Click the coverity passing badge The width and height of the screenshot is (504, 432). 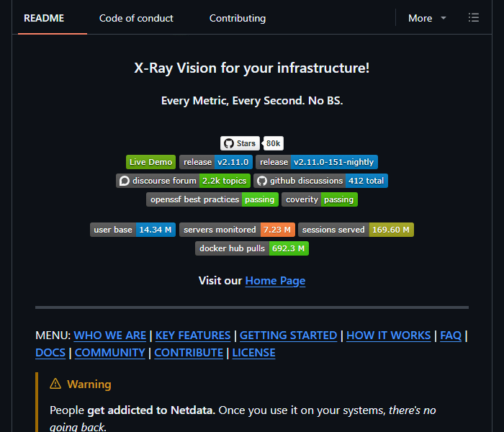click(x=320, y=199)
